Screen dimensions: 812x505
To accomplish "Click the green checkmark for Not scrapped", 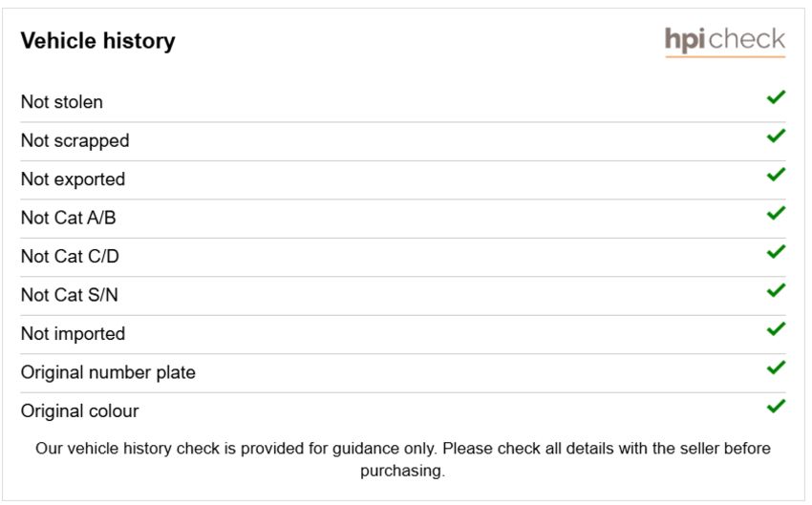I will pos(777,136).
